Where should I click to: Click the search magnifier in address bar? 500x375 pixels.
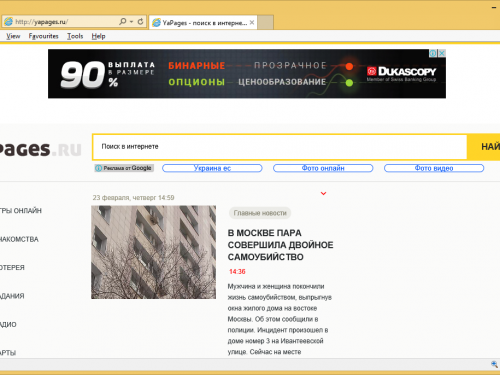click(x=123, y=22)
